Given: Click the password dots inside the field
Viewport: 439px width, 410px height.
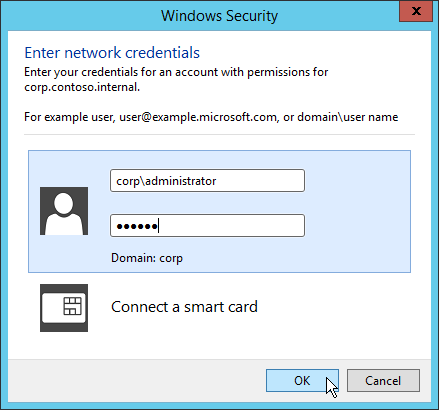Looking at the screenshot, I should pyautogui.click(x=137, y=227).
